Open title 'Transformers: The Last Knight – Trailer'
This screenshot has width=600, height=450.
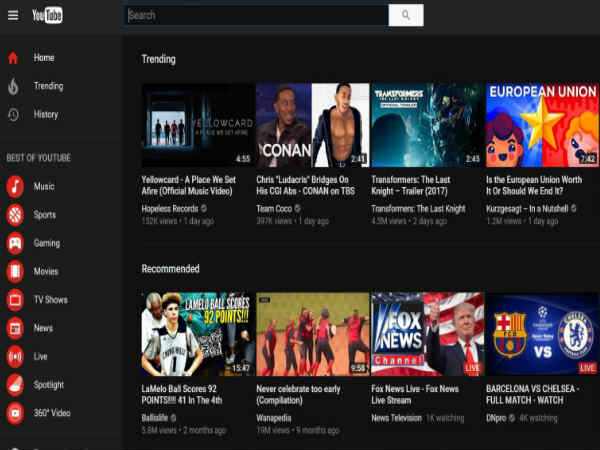point(411,185)
